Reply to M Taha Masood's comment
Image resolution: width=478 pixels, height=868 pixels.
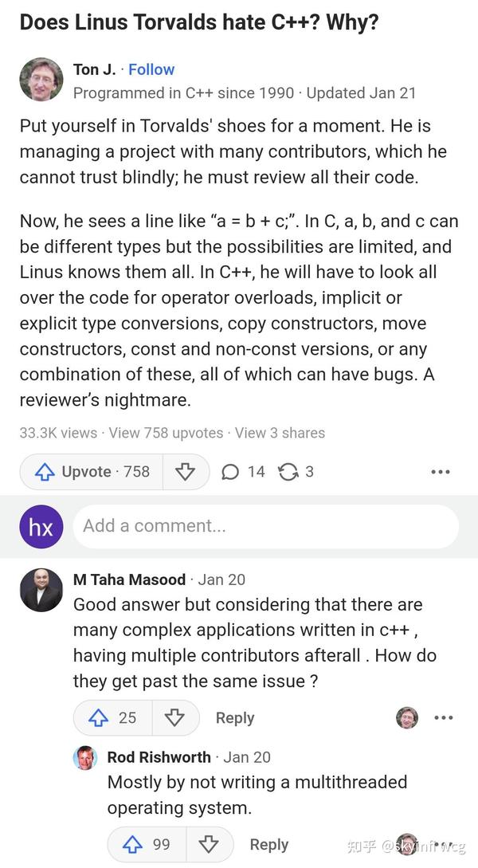tap(235, 717)
